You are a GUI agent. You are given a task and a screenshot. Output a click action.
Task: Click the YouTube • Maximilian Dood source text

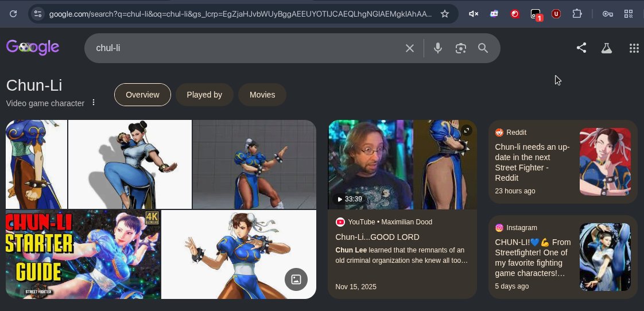pos(390,222)
